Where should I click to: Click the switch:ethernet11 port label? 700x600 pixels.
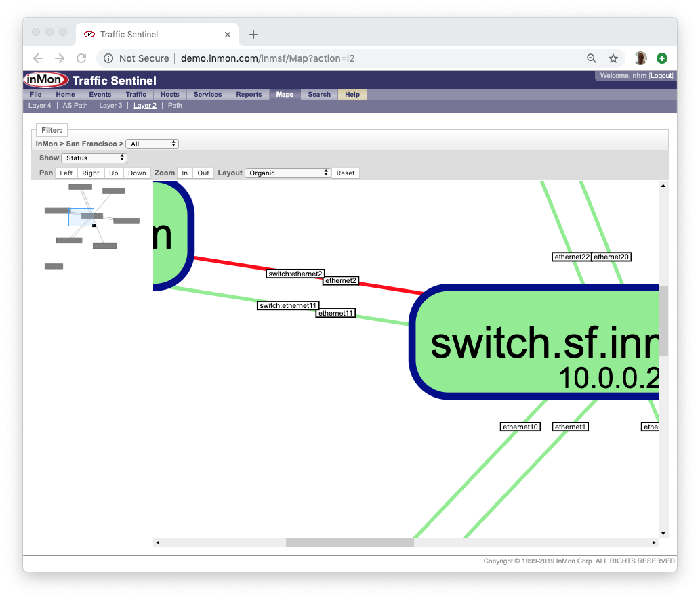point(288,305)
